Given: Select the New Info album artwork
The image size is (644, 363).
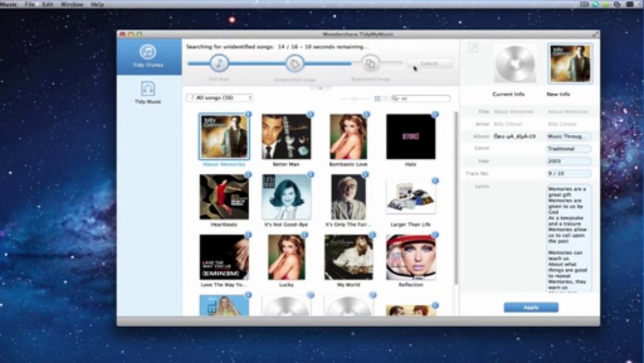Looking at the screenshot, I should tap(570, 64).
